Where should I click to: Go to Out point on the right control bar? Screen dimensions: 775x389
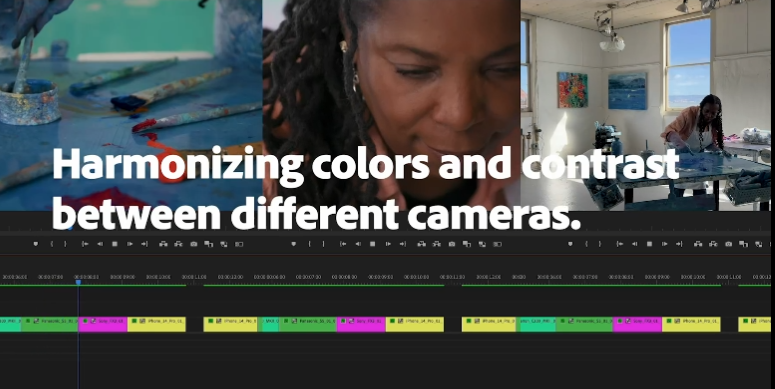click(x=680, y=244)
